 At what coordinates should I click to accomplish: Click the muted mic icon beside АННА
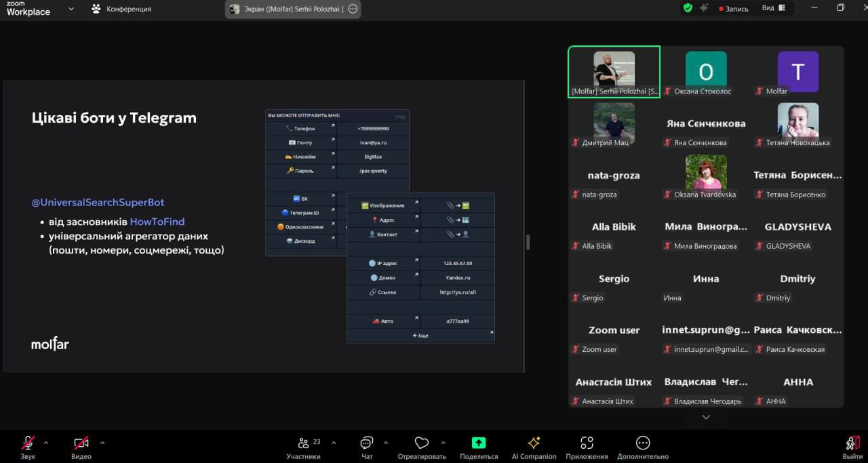(759, 401)
